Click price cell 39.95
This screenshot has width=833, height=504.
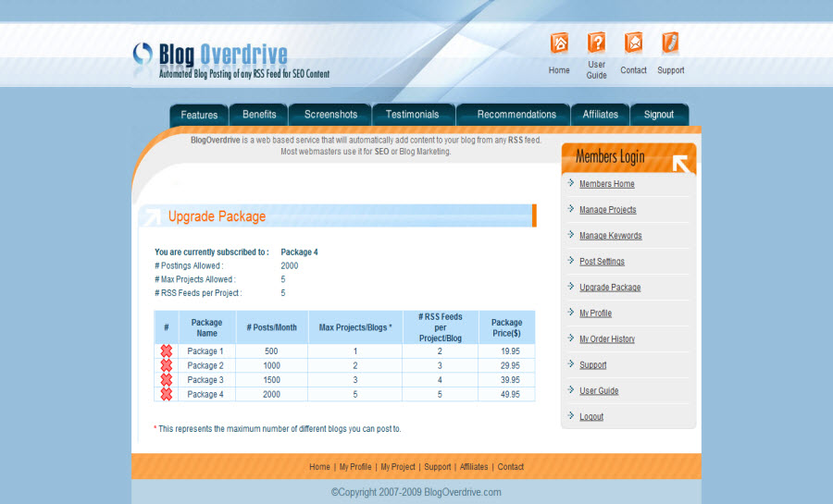[x=509, y=380]
